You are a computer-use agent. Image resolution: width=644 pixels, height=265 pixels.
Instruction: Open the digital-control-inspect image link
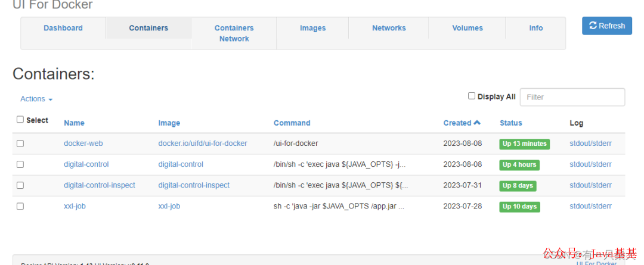click(x=194, y=185)
